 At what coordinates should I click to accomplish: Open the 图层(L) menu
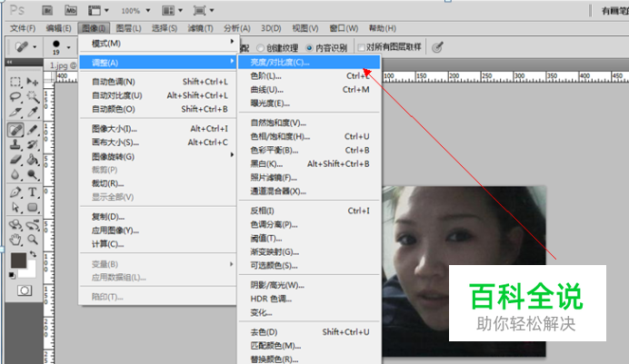(x=129, y=28)
